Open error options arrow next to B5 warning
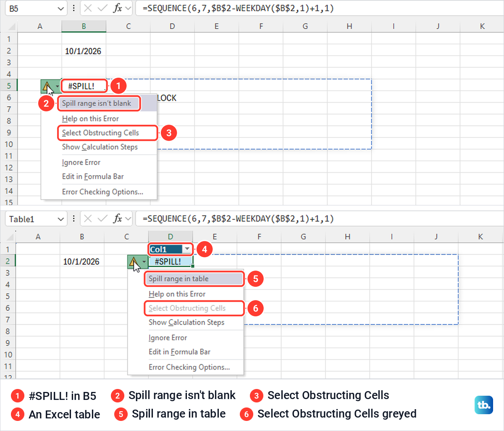This screenshot has height=431, width=504. pos(57,87)
